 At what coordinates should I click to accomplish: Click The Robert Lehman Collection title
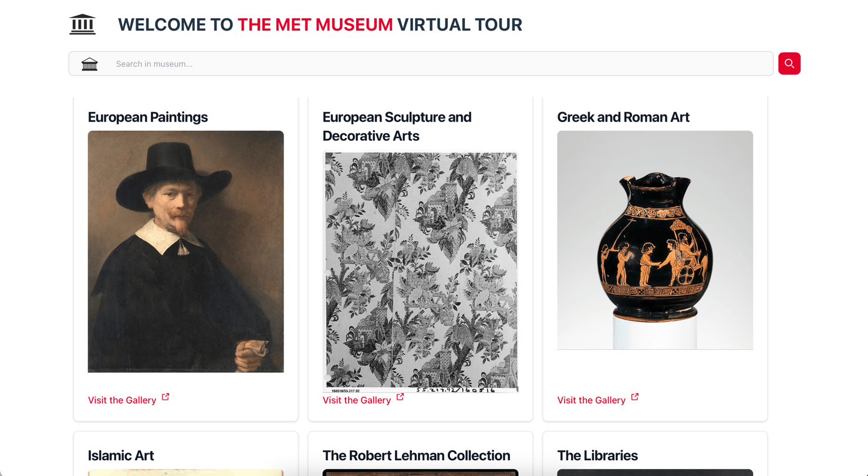416,455
